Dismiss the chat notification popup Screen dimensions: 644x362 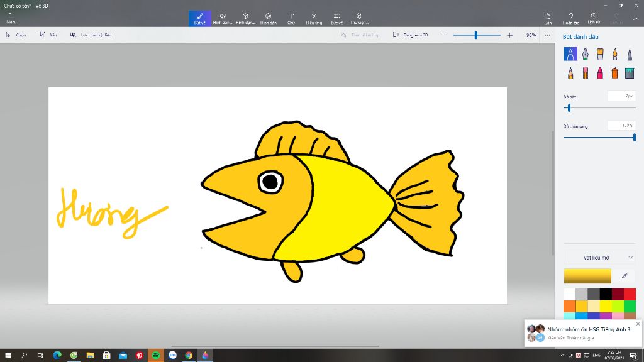point(638,324)
